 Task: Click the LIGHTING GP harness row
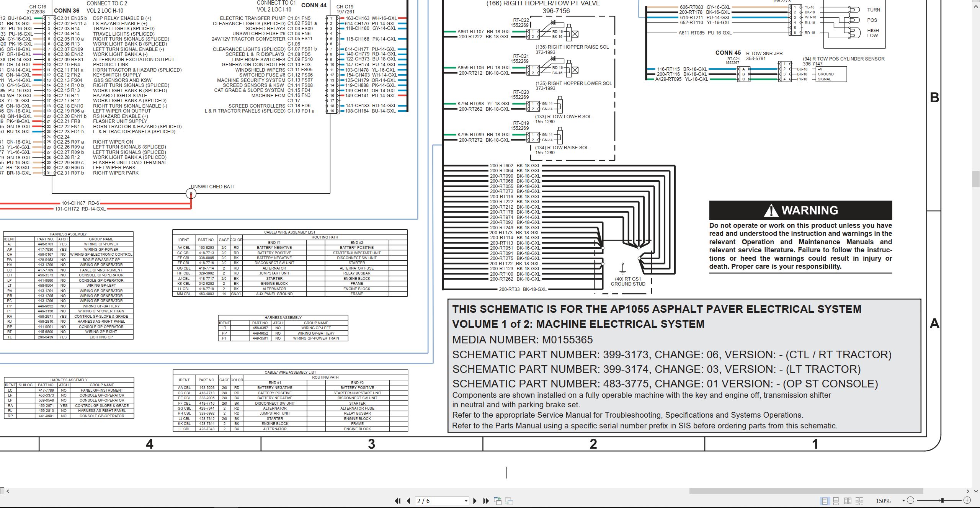click(x=69, y=337)
